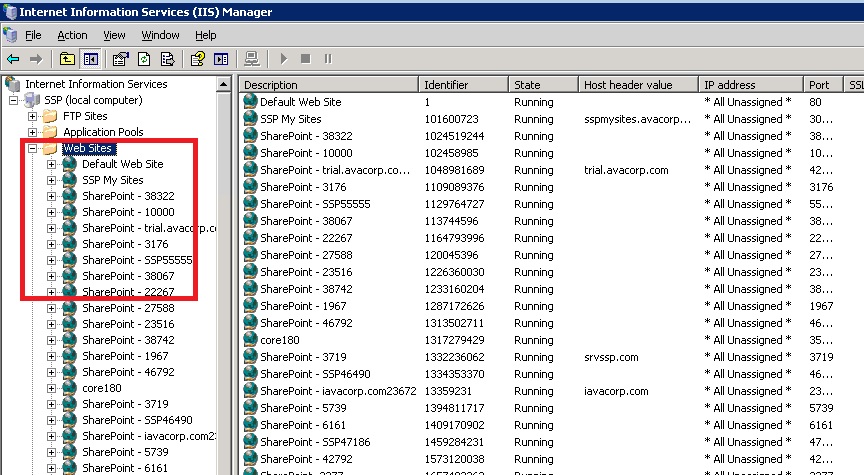Click globe icon of core180 list row
Image resolution: width=864 pixels, height=475 pixels.
click(x=251, y=339)
